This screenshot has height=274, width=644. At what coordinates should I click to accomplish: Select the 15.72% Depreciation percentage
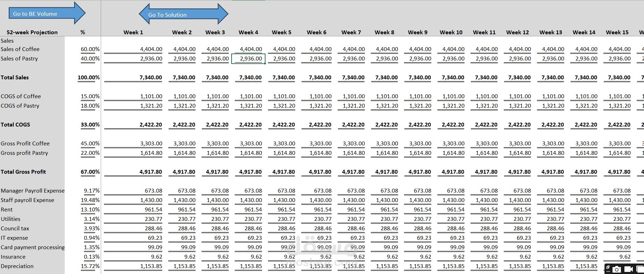pos(90,266)
